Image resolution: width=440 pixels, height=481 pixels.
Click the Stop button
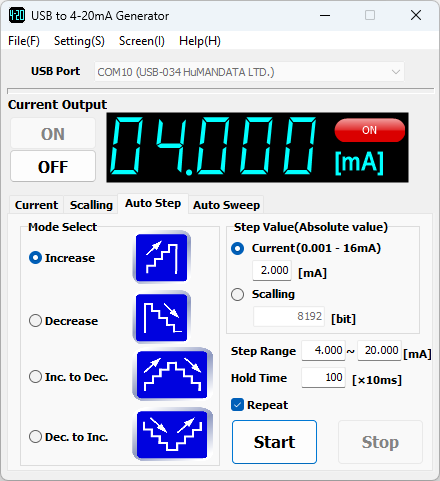[x=380, y=442]
